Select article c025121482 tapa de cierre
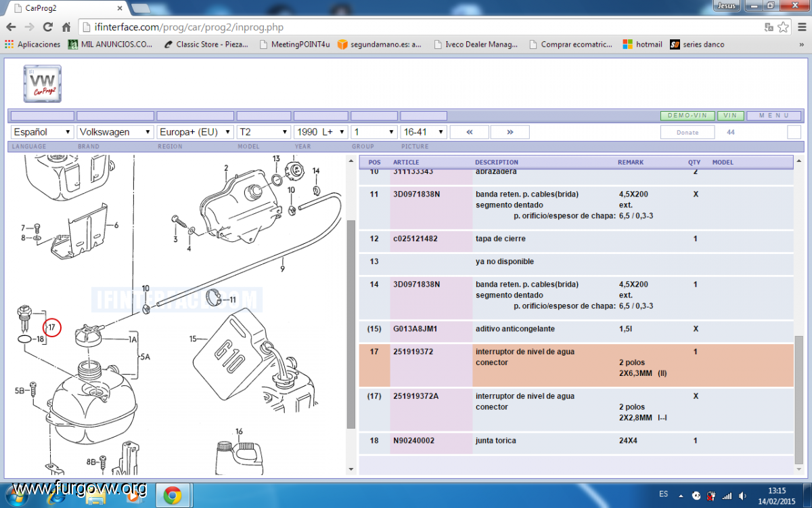Viewport: 812px width, 508px height. point(415,238)
